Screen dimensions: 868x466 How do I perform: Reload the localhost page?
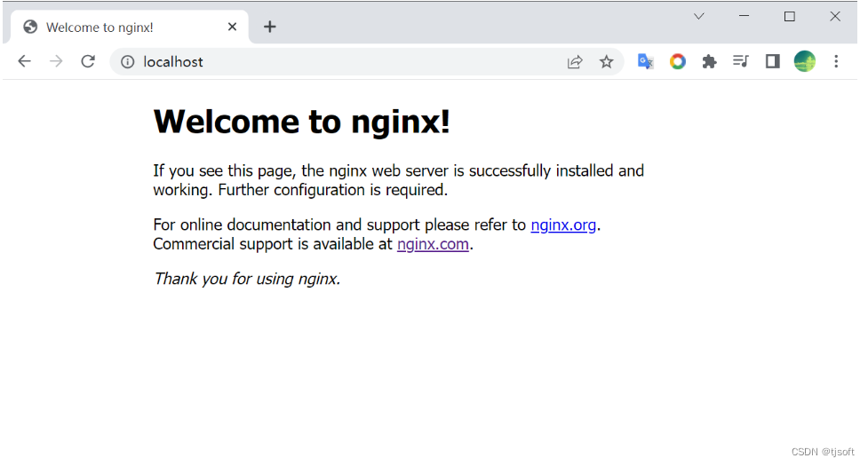[88, 61]
